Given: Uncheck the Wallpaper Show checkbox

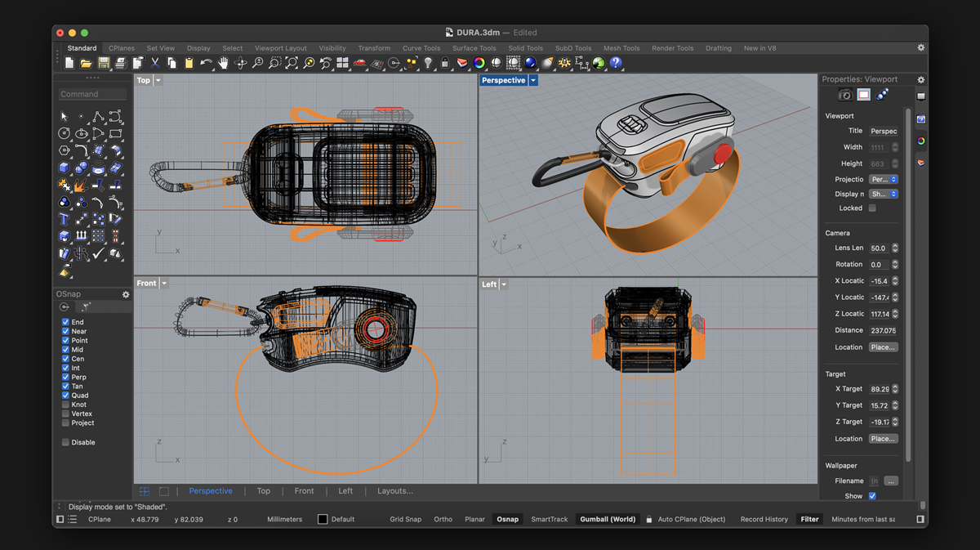Looking at the screenshot, I should click(x=872, y=496).
